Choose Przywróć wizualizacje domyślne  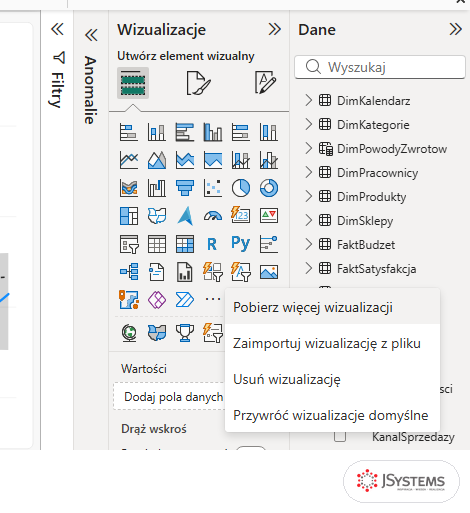(332, 415)
